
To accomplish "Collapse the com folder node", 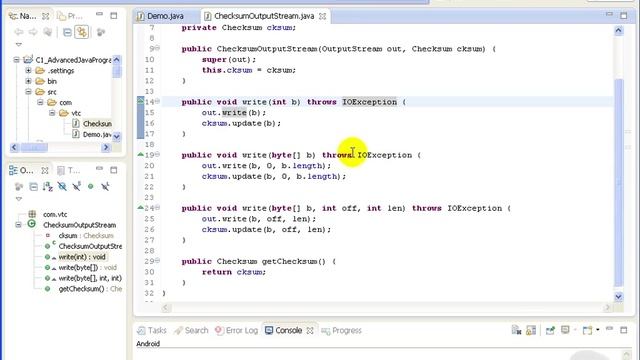I will [x=40, y=102].
